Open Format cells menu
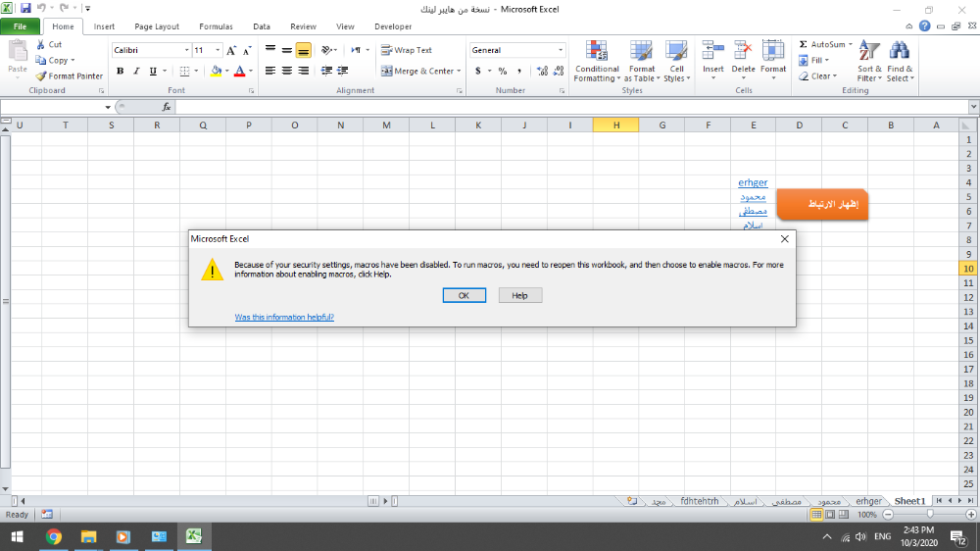The width and height of the screenshot is (980, 551). tap(773, 61)
